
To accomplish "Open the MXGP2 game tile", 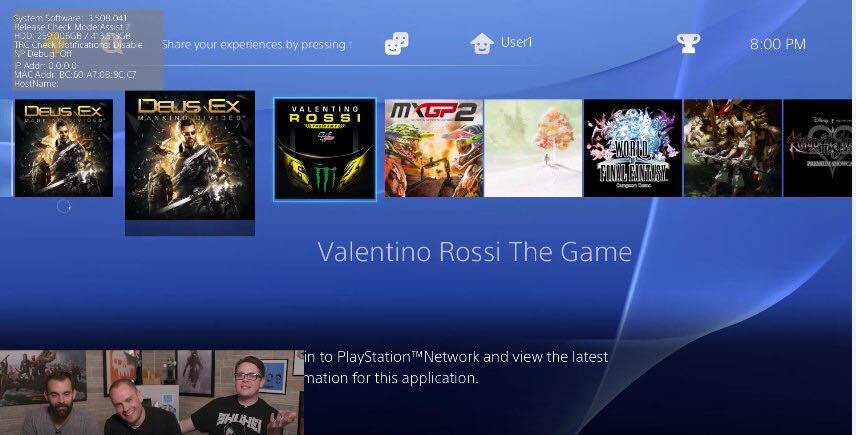I will point(433,148).
